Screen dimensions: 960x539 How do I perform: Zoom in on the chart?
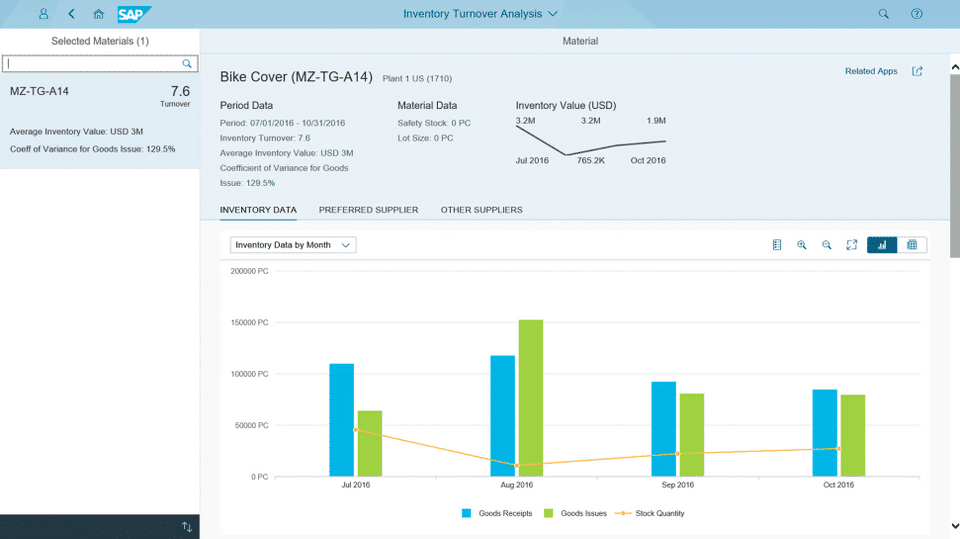click(802, 245)
